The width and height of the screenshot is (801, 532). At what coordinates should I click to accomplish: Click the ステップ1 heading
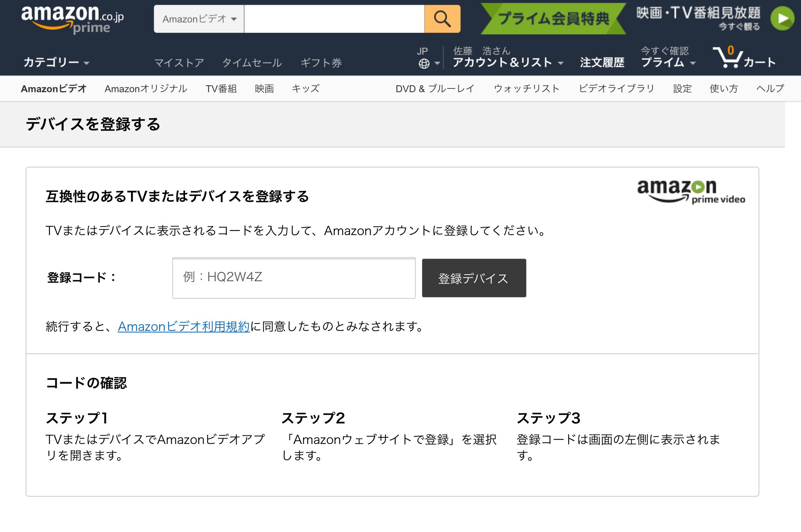77,418
